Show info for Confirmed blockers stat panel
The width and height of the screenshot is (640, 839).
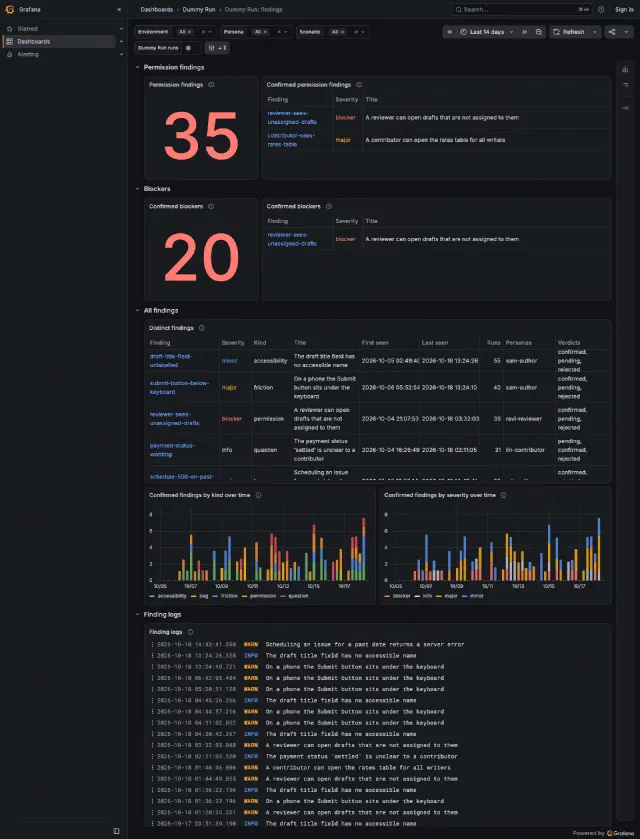[x=211, y=206]
